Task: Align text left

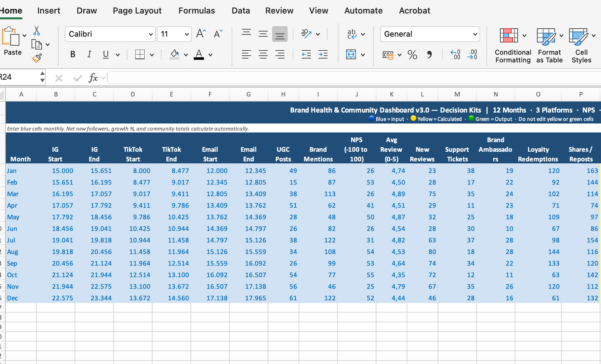Action: pyautogui.click(x=246, y=54)
